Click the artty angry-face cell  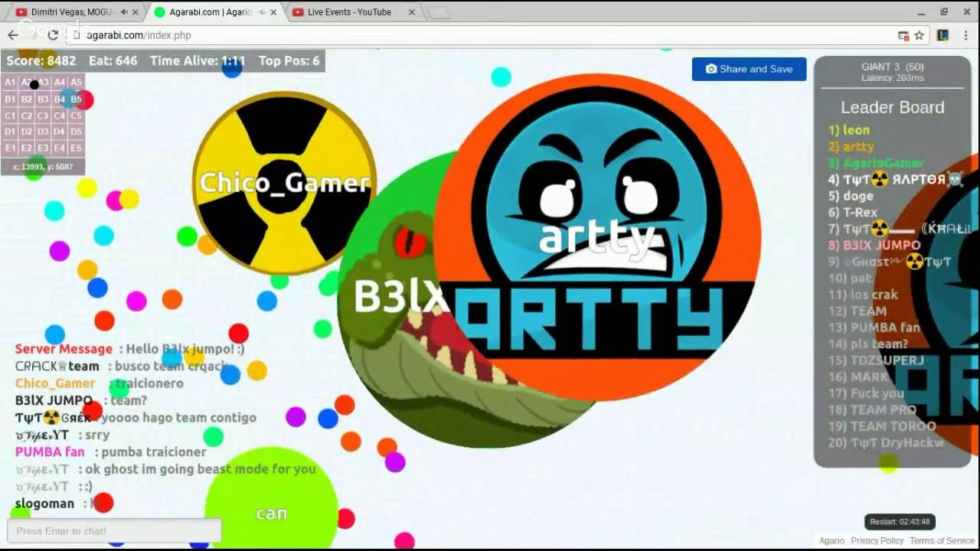[x=597, y=237]
